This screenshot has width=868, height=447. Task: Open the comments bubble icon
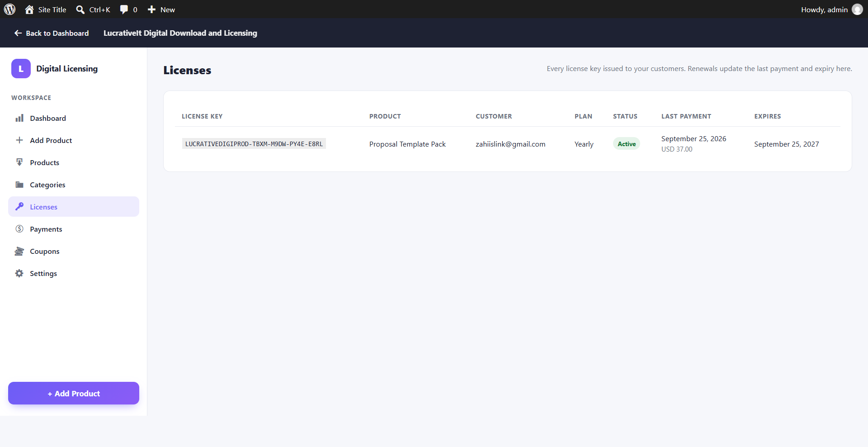(x=124, y=10)
